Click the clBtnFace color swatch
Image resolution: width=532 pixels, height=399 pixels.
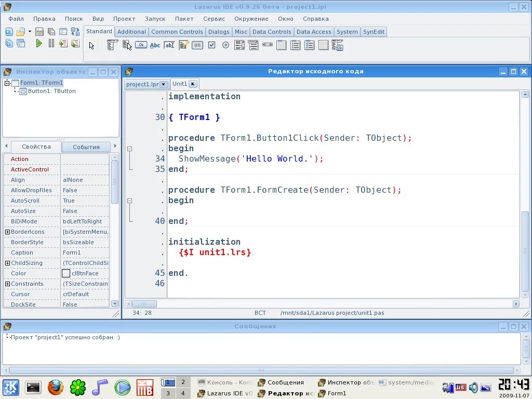66,273
